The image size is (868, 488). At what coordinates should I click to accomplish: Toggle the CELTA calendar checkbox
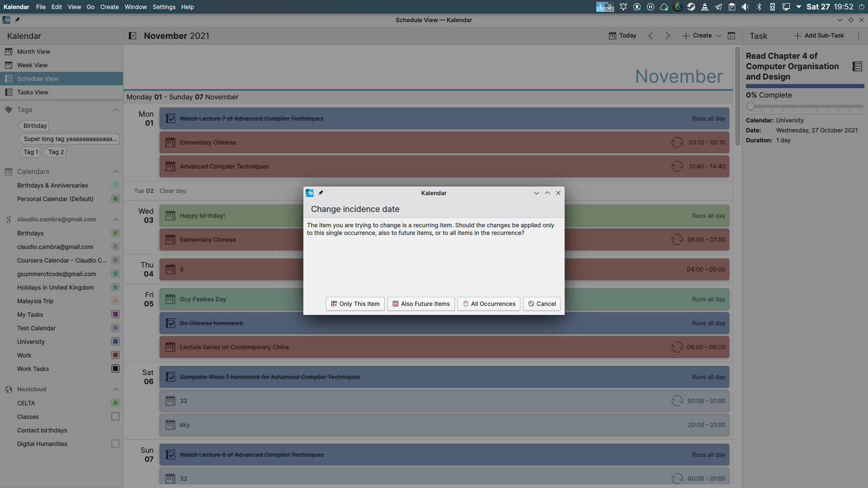pos(115,403)
